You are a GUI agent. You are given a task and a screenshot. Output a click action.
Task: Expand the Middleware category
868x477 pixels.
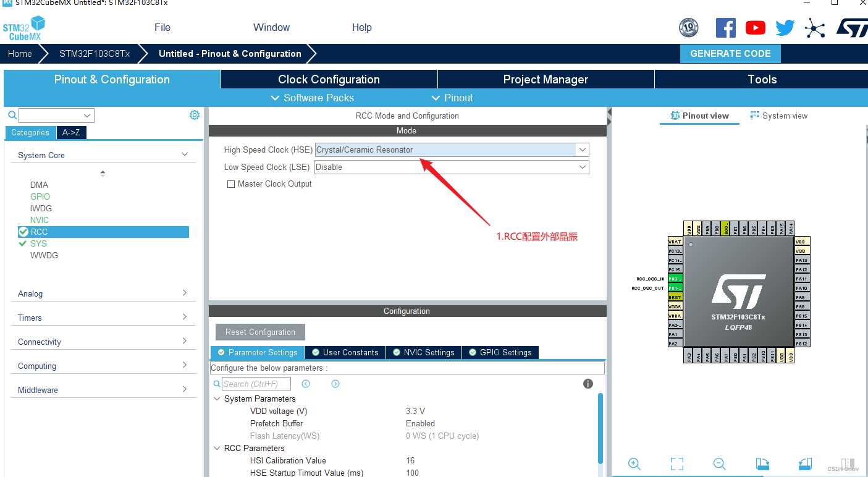tap(185, 389)
